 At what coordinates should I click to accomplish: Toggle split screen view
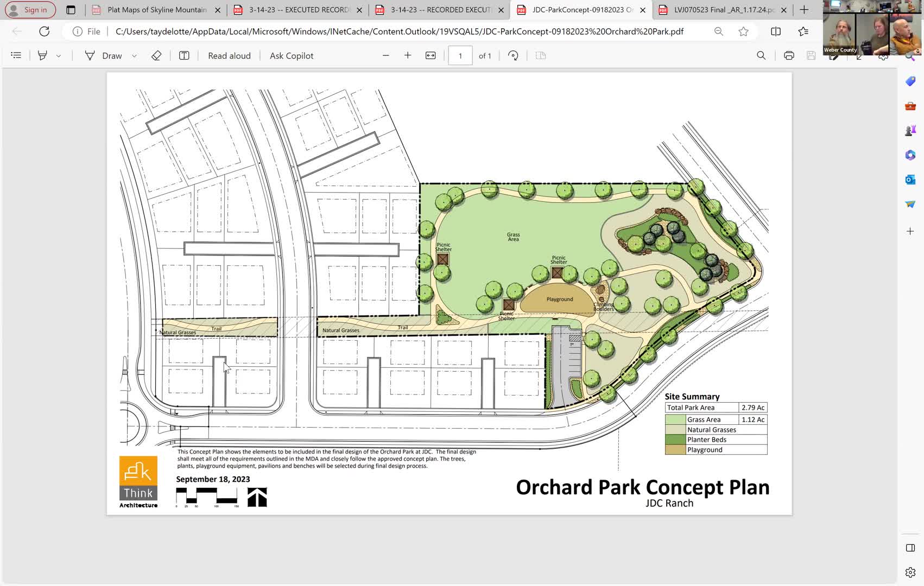pyautogui.click(x=775, y=31)
